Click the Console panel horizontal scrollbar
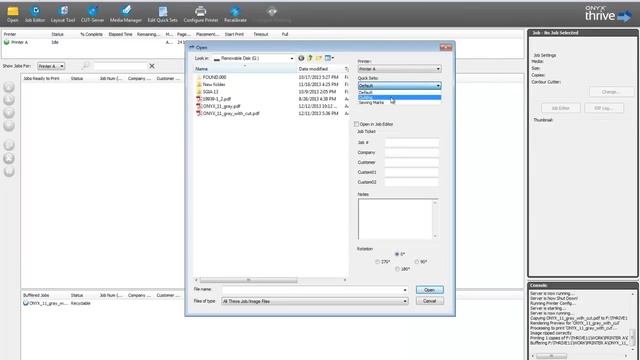The height and width of the screenshot is (360, 640). 551,356
